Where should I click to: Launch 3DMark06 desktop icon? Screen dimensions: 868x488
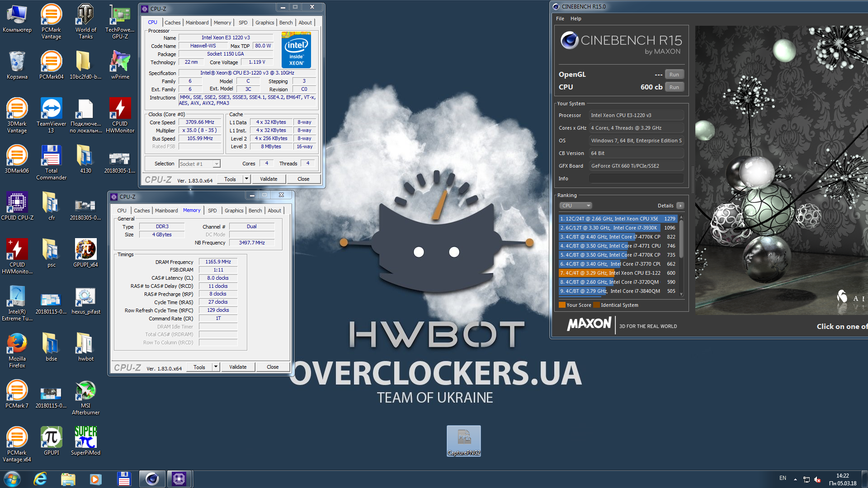point(17,159)
